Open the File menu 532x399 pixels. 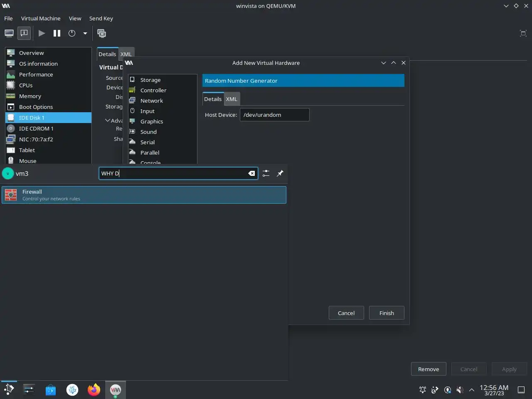coord(8,18)
